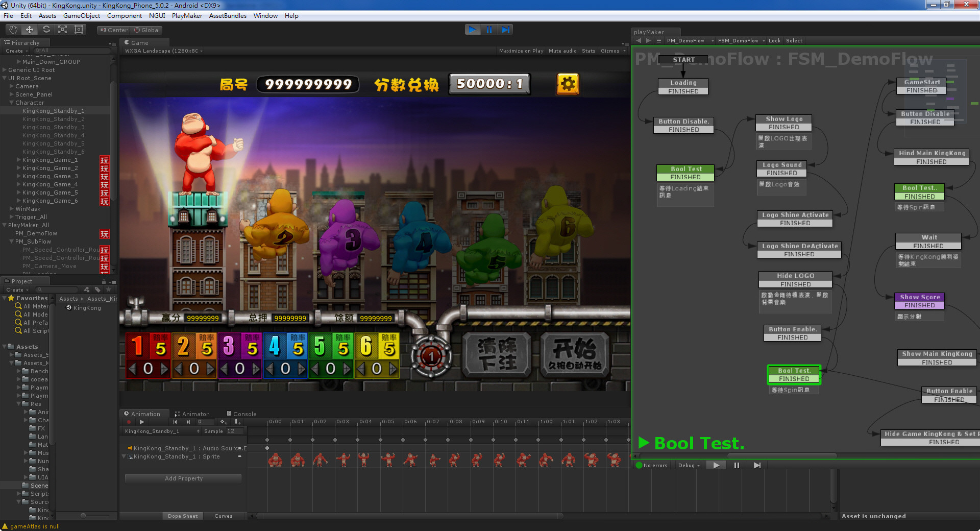Select the Rect transform tool
The image size is (980, 531).
[79, 30]
